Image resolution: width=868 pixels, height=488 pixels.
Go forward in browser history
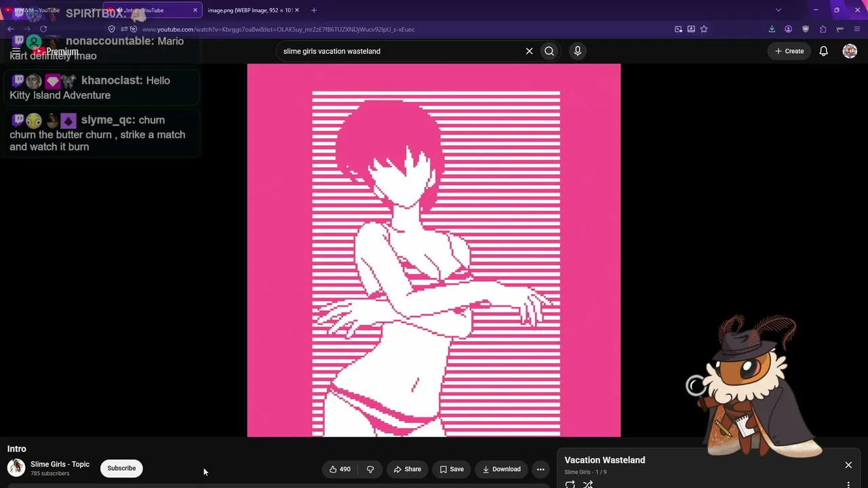pos(27,29)
